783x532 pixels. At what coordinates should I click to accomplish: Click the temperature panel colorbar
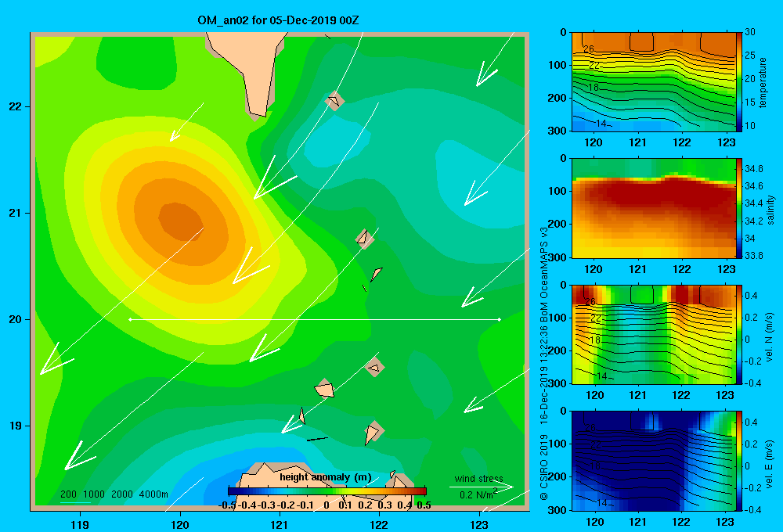[x=739, y=82]
